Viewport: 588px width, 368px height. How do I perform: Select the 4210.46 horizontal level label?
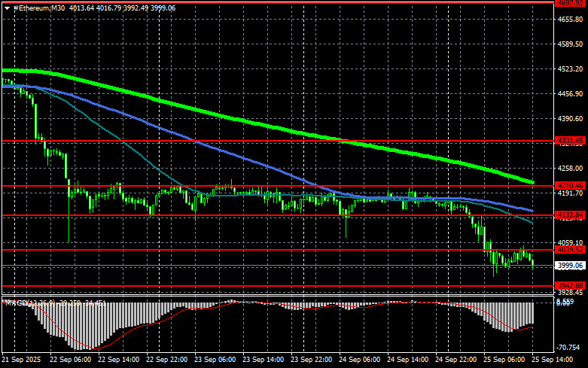570,185
